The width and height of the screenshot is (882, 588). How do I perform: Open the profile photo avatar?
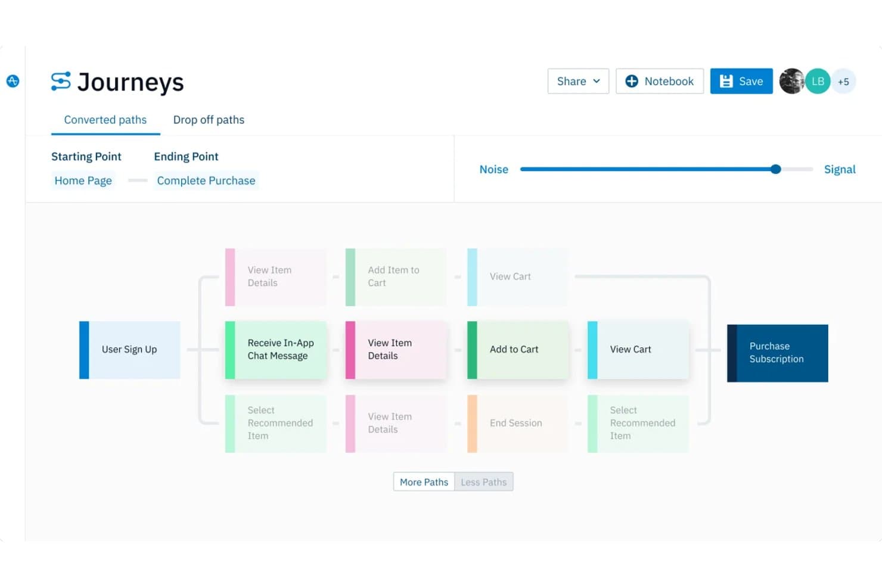[x=792, y=81]
